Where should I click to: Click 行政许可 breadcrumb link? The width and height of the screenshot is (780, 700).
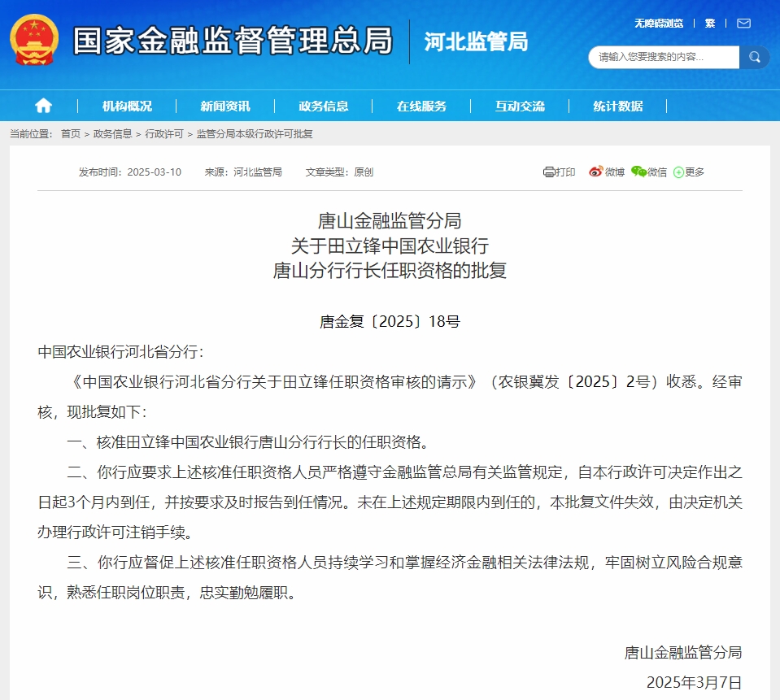click(164, 133)
